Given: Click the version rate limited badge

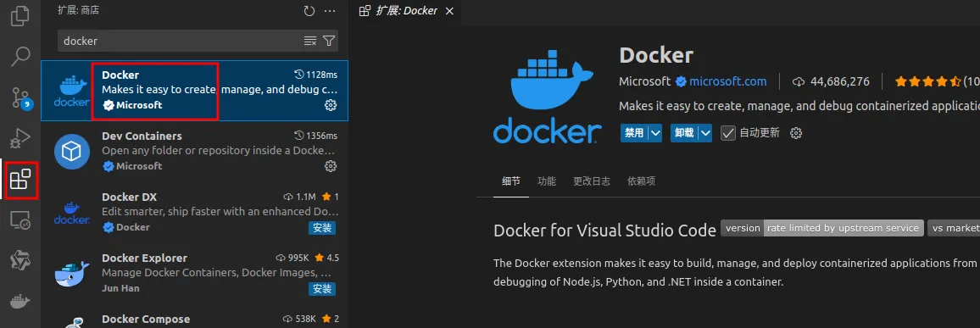Looking at the screenshot, I should coord(821,228).
